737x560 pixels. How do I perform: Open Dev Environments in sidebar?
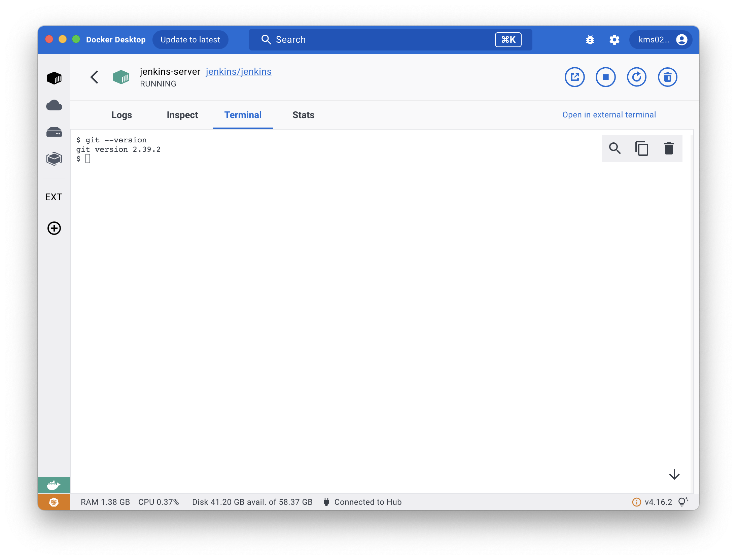[54, 159]
